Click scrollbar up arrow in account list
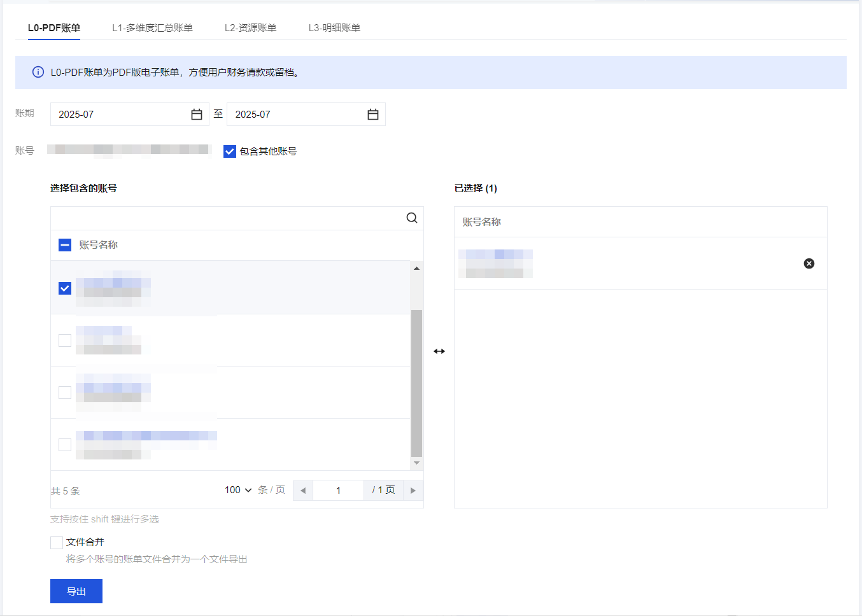 (417, 269)
